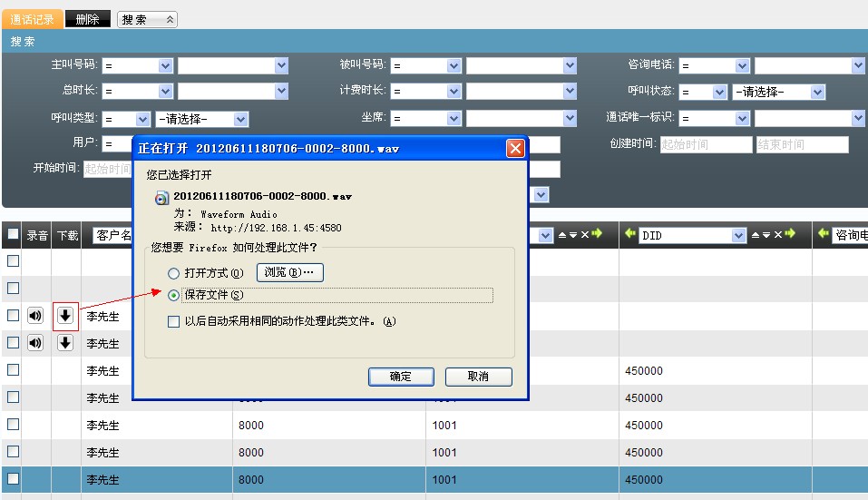The width and height of the screenshot is (868, 500).
Task: Click the green left arrow beside DID column
Action: (629, 235)
